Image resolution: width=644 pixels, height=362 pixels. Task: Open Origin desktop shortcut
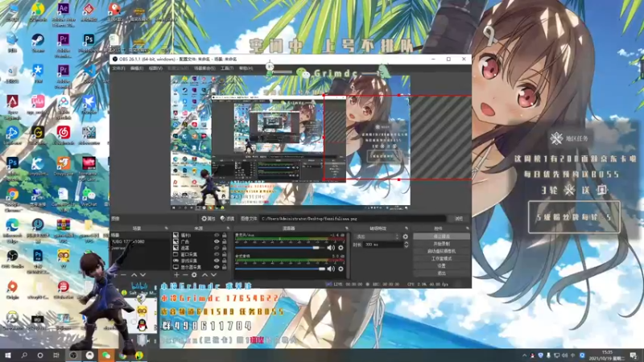coord(12,290)
